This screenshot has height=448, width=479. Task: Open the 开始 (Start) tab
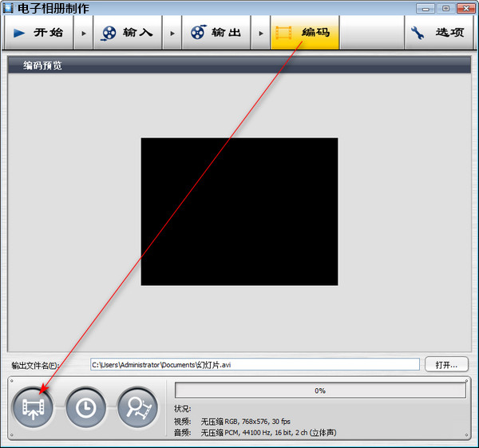38,33
